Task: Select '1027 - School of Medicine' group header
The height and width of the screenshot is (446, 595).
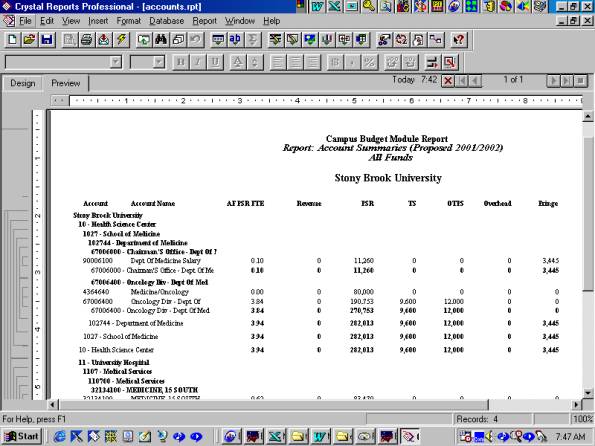Action: [121, 234]
